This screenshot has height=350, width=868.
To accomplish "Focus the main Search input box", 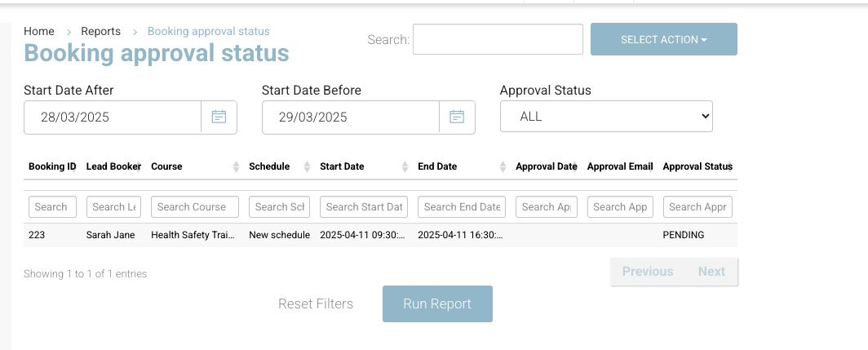I will point(498,39).
